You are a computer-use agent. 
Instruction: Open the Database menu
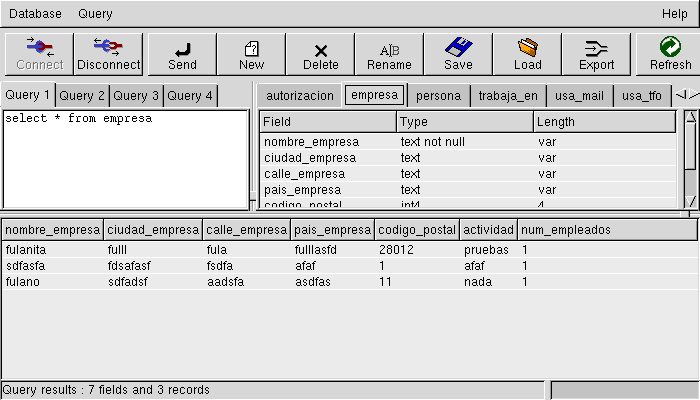36,14
